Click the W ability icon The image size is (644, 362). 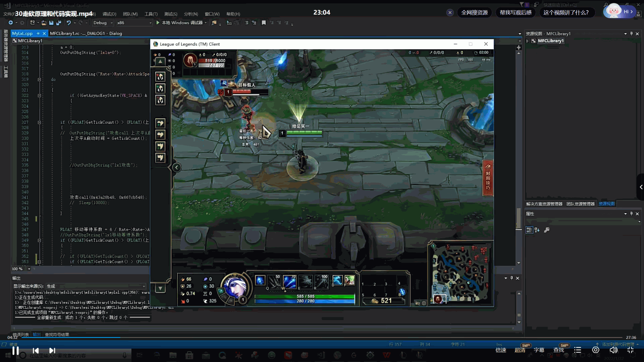point(289,281)
